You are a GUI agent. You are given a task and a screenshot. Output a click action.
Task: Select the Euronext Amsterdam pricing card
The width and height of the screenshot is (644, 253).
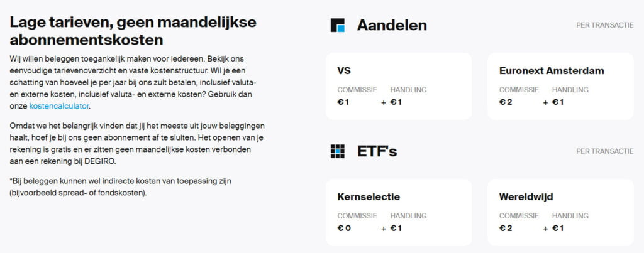tap(560, 86)
